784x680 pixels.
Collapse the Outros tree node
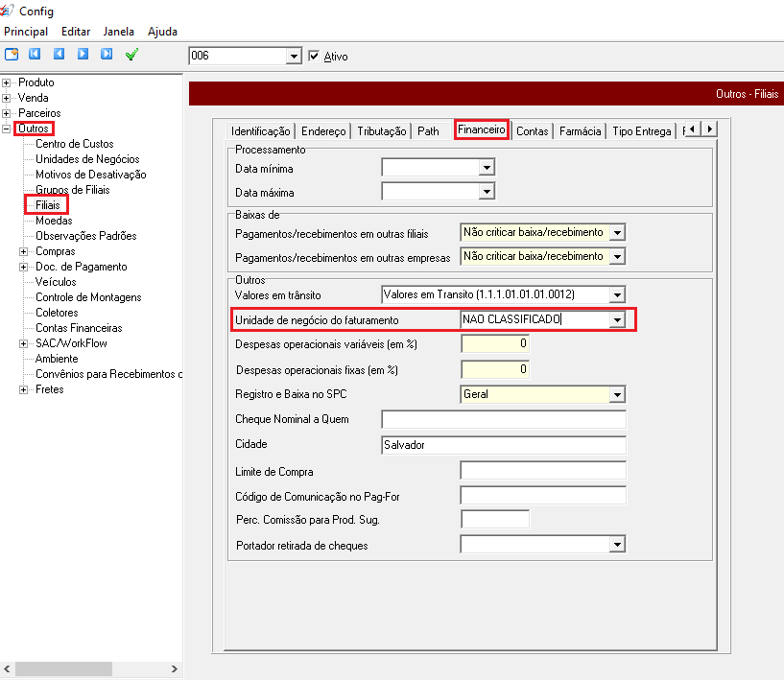(7, 129)
